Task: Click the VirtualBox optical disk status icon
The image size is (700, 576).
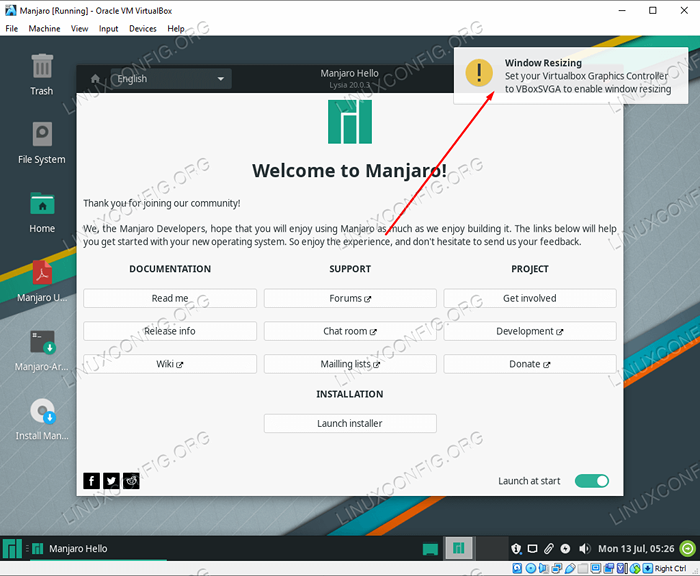Action: tap(531, 568)
